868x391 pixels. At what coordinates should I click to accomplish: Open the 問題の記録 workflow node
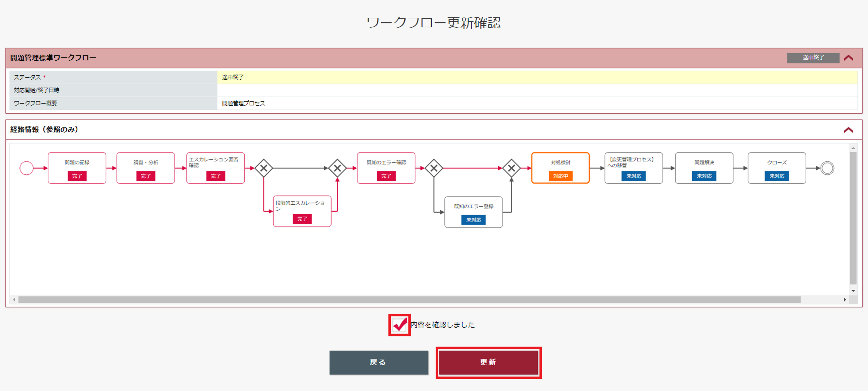[x=77, y=168]
